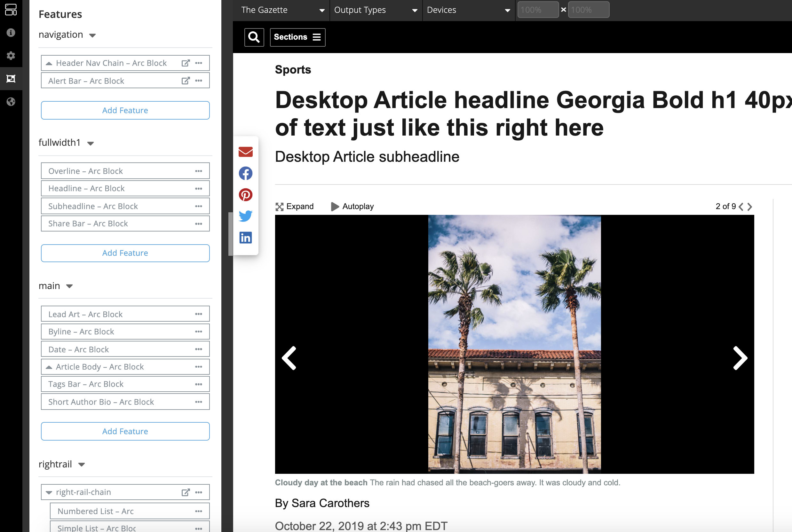Screen dimensions: 792x532
Task: Open more options for Header Nav Chain
Action: pos(199,63)
